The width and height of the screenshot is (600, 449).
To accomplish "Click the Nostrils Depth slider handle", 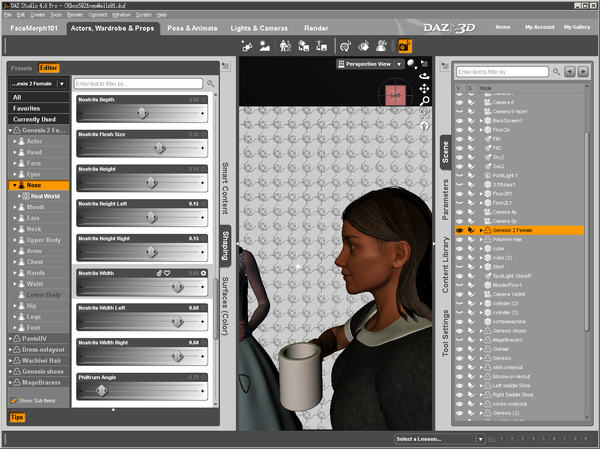I will tap(142, 113).
